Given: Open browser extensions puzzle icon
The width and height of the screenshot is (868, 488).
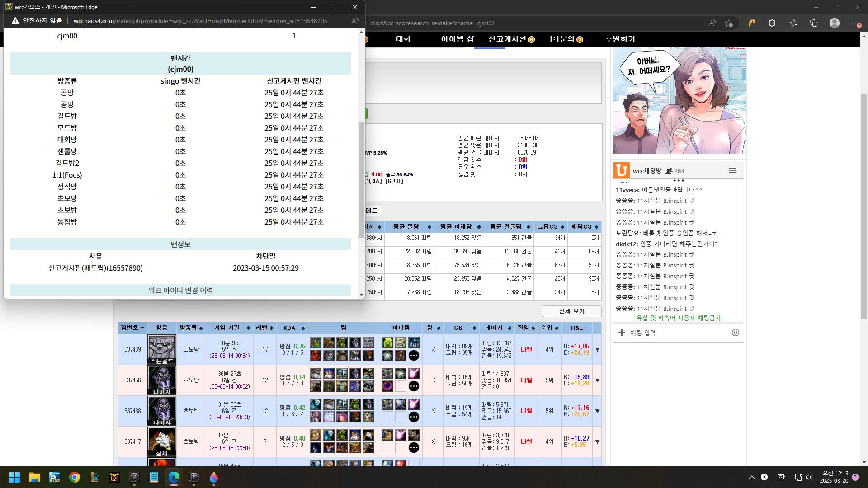Looking at the screenshot, I should [x=772, y=23].
